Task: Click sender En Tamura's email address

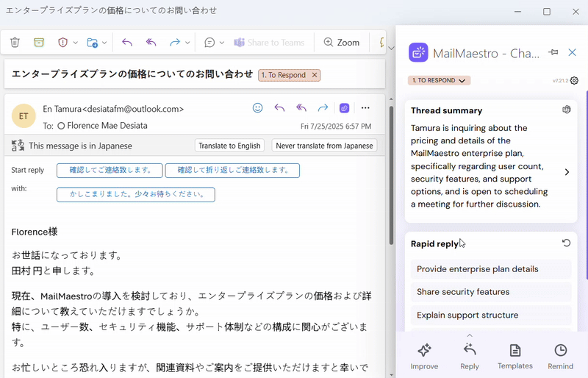Action: click(133, 109)
